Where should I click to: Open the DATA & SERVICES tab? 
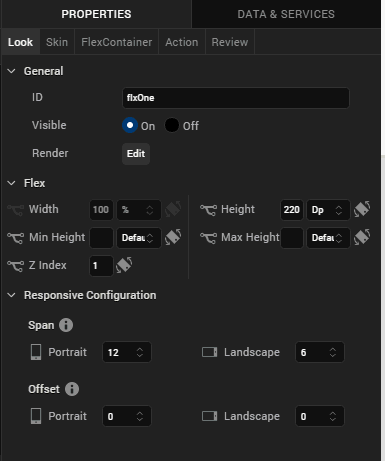coord(286,14)
